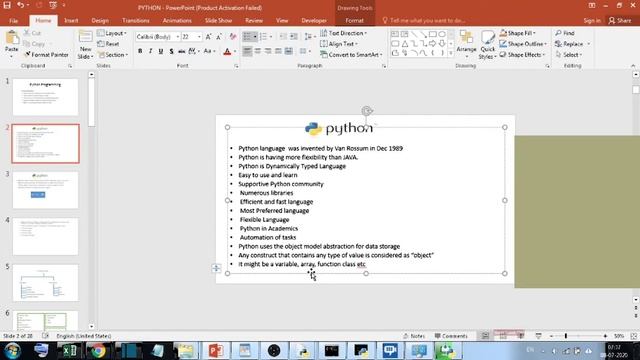Adjust the zoom slider handle

tap(566, 336)
